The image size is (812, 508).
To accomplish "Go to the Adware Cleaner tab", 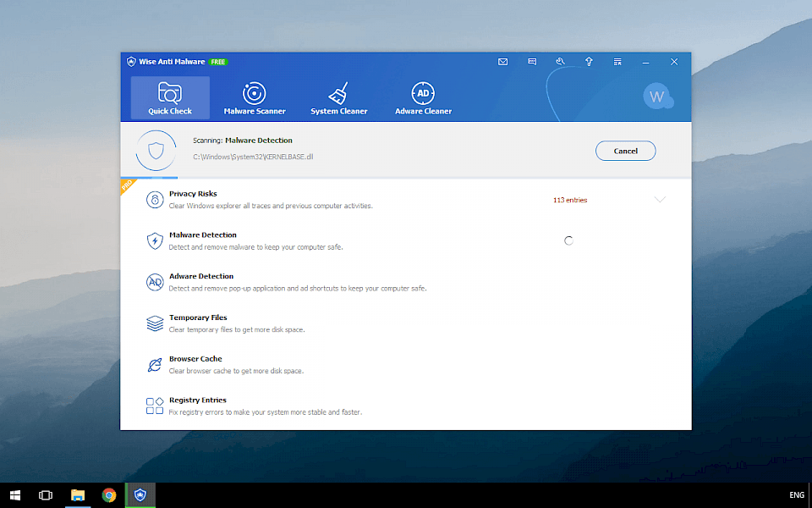I will 423,98.
